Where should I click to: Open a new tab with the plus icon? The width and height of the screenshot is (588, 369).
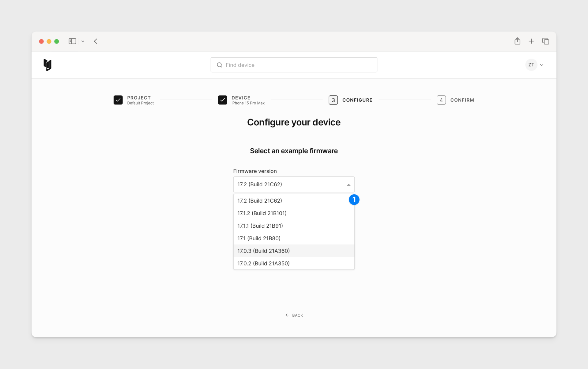pos(531,41)
